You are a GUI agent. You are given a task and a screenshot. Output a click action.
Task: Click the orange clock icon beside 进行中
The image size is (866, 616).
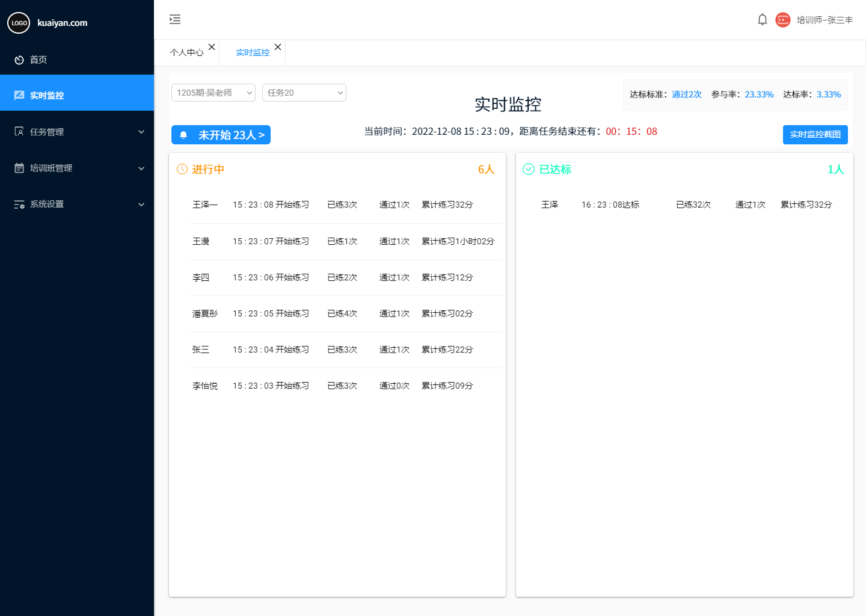(x=182, y=169)
